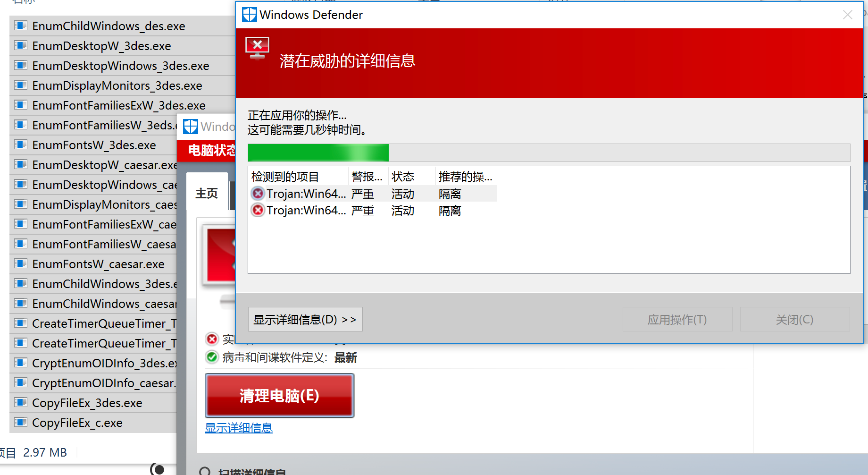868x475 pixels.
Task: Click file icon of EnumDesktopW_3des.exe
Action: click(x=20, y=45)
